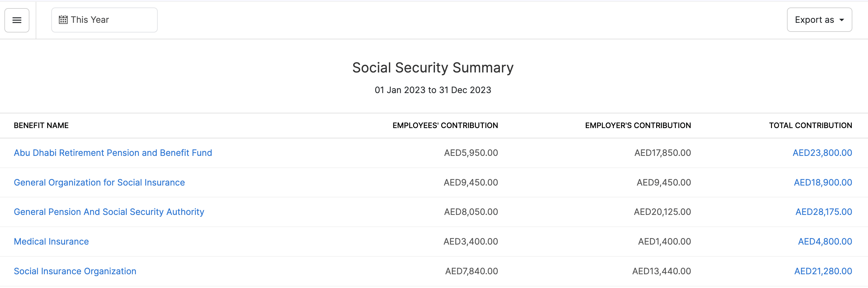Click the Benefit Name column header

click(41, 126)
